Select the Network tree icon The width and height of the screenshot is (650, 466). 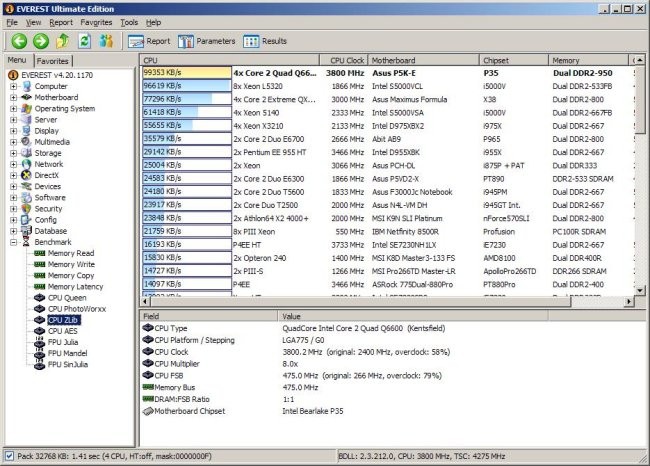(x=27, y=164)
